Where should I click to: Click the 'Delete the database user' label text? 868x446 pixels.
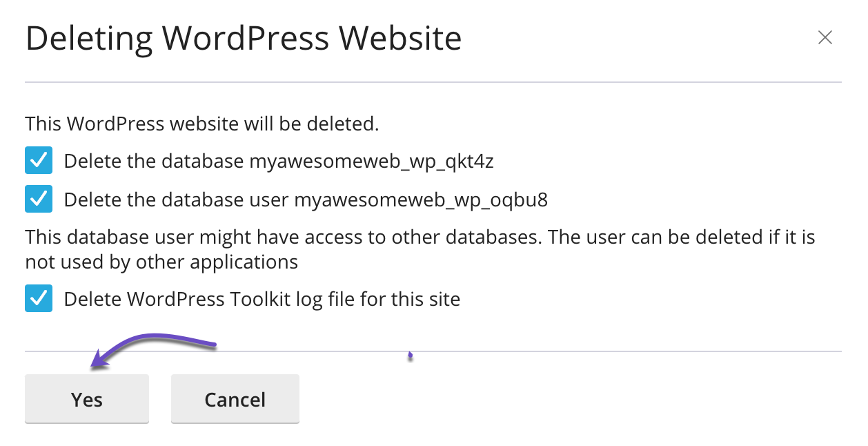[177, 200]
